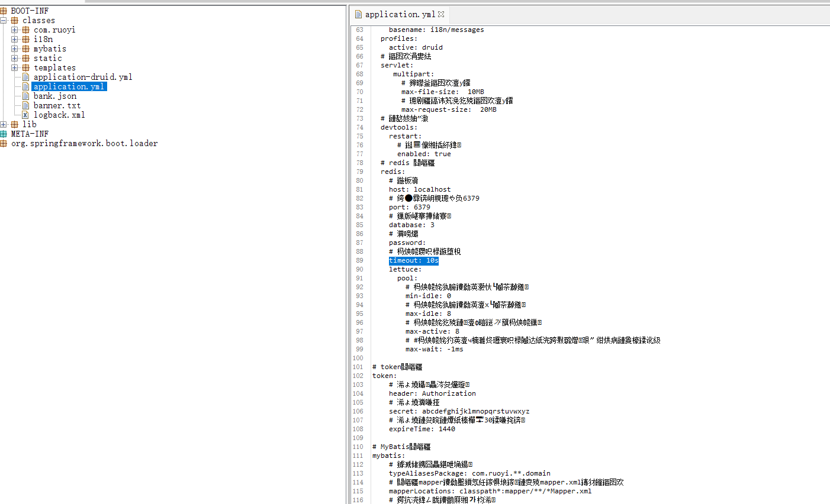Click the file icon on application.yml tab
Image resolution: width=830 pixels, height=504 pixels.
pyautogui.click(x=358, y=14)
